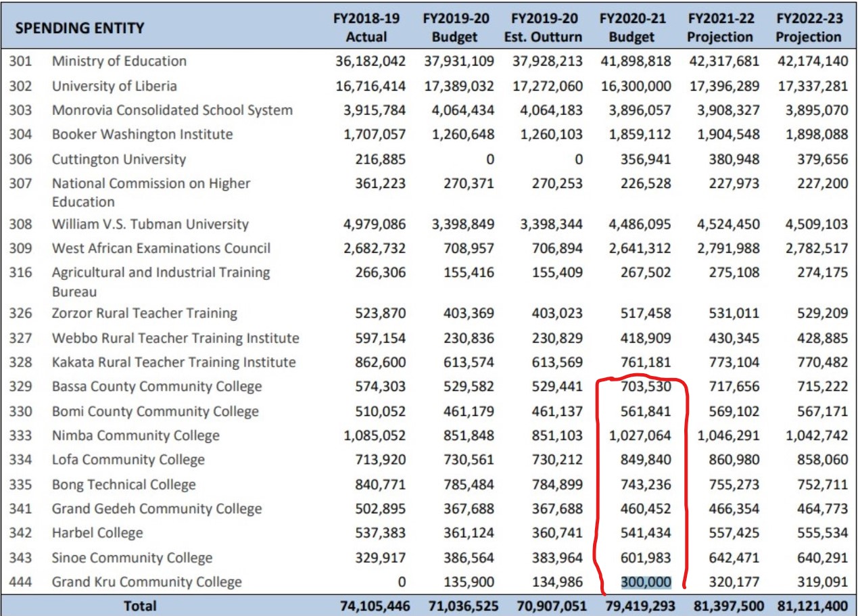
Task: Click the FY2018-19 Actual column header
Action: click(x=368, y=28)
